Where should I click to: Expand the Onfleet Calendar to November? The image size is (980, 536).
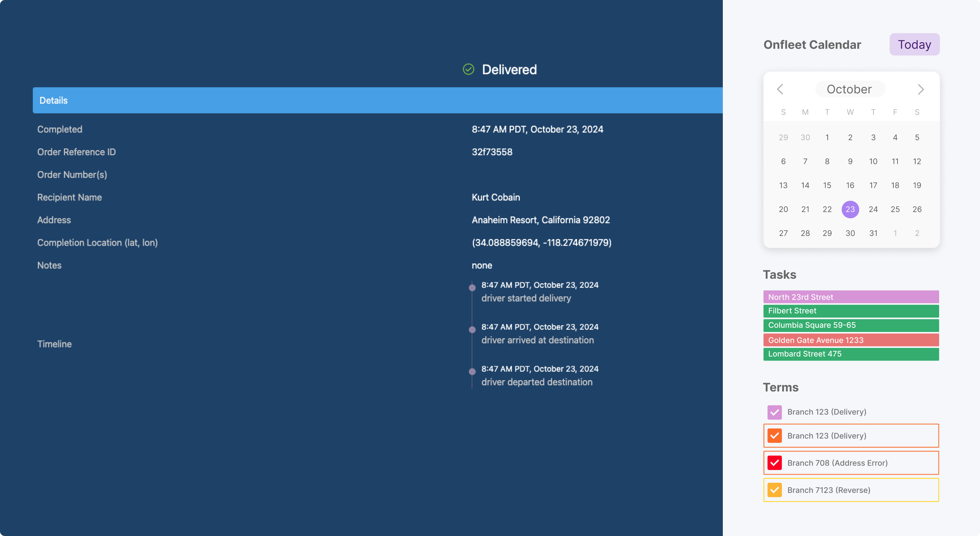[921, 89]
